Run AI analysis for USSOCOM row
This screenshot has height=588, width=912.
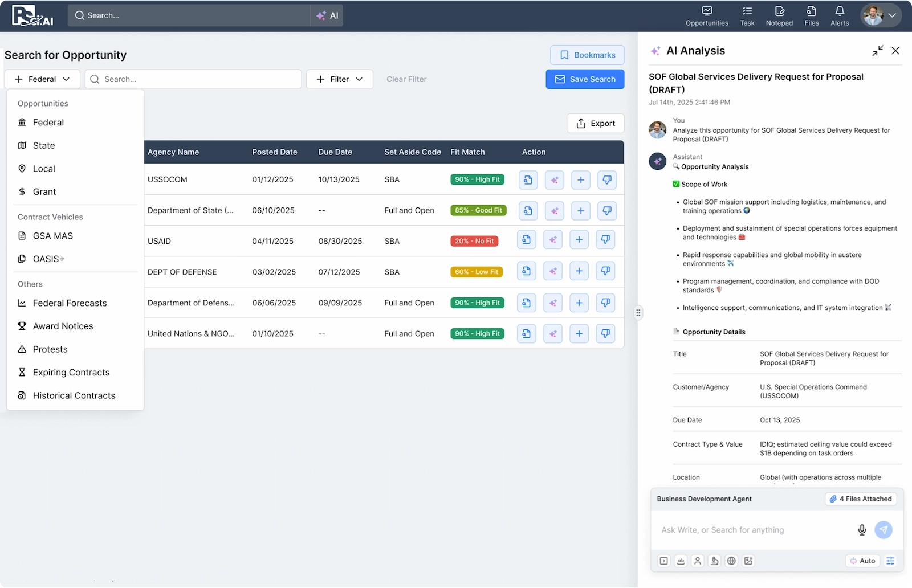(555, 180)
